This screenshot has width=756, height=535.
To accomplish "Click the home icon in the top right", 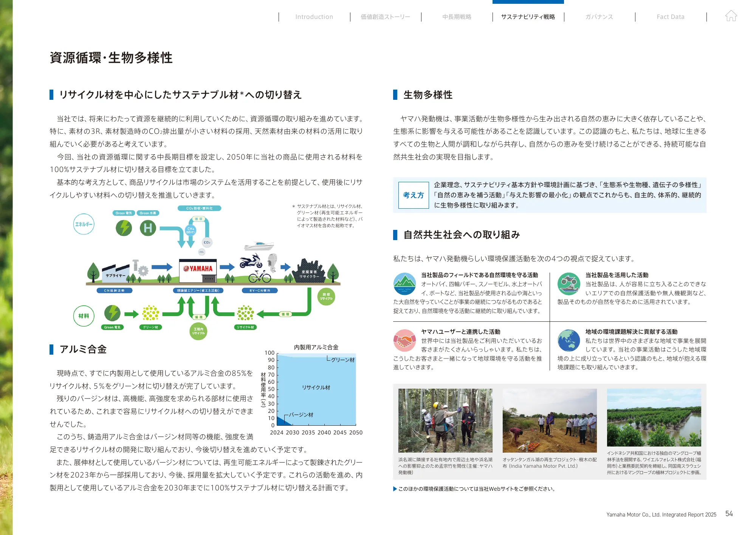I will tap(731, 16).
